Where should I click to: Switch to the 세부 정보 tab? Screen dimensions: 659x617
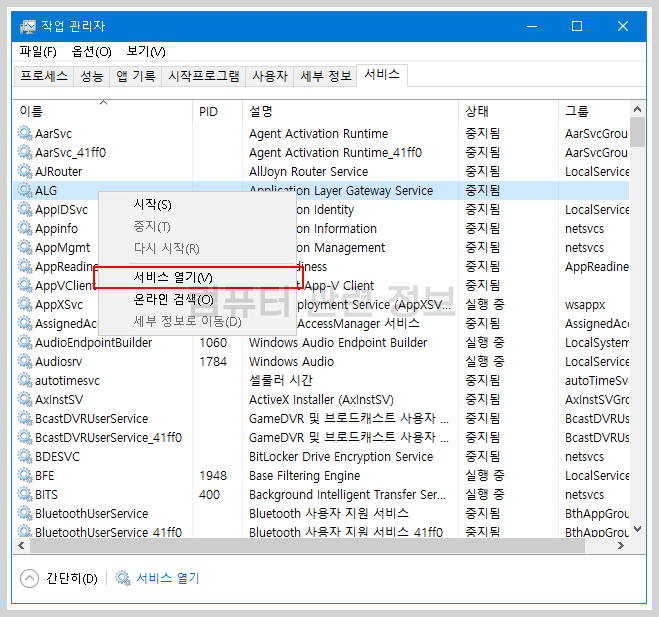click(x=326, y=76)
